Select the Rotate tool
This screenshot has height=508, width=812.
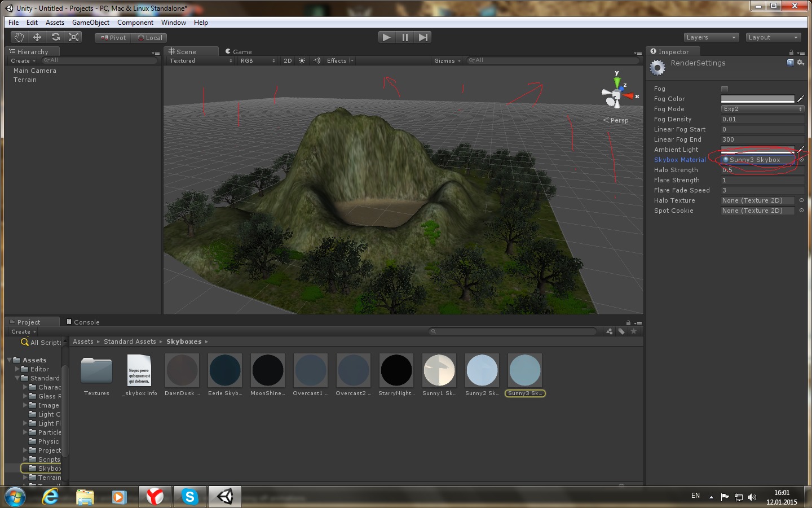(x=55, y=37)
